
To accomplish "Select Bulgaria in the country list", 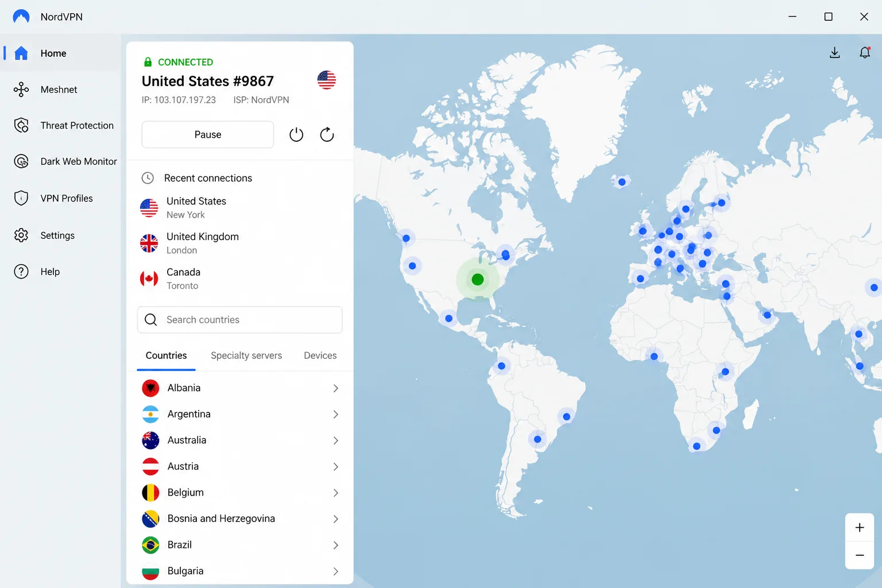I will (x=240, y=571).
